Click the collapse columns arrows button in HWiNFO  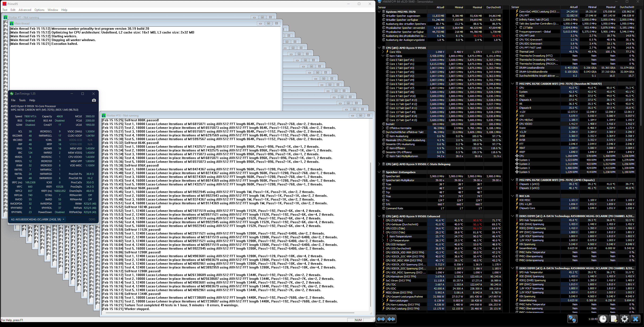[391, 319]
